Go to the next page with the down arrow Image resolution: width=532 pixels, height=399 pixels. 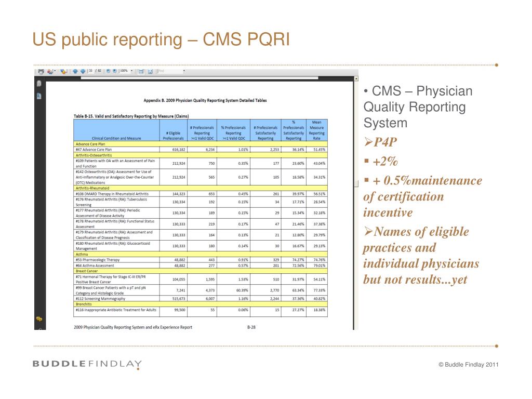click(83, 71)
